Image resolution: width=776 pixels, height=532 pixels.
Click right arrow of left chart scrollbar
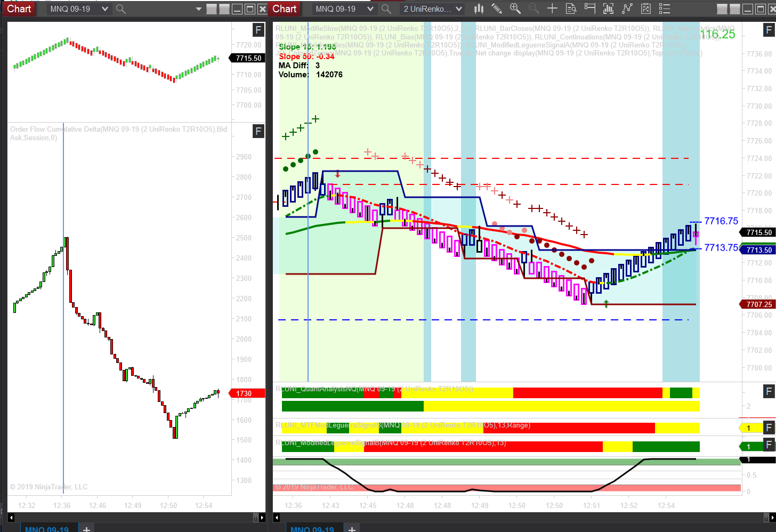(262, 517)
